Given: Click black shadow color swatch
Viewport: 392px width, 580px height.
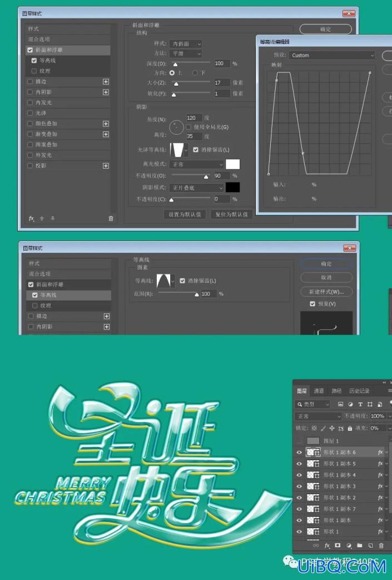Looking at the screenshot, I should (233, 188).
